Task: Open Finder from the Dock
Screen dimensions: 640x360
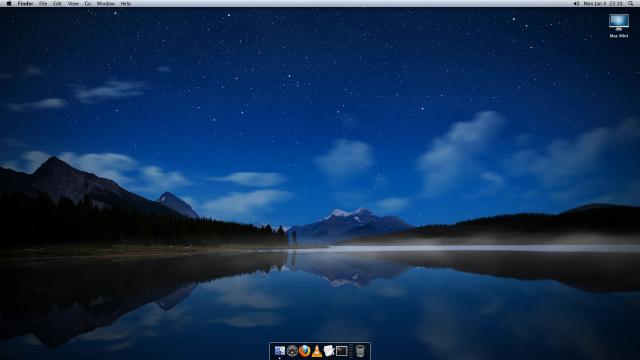Action: coord(280,351)
